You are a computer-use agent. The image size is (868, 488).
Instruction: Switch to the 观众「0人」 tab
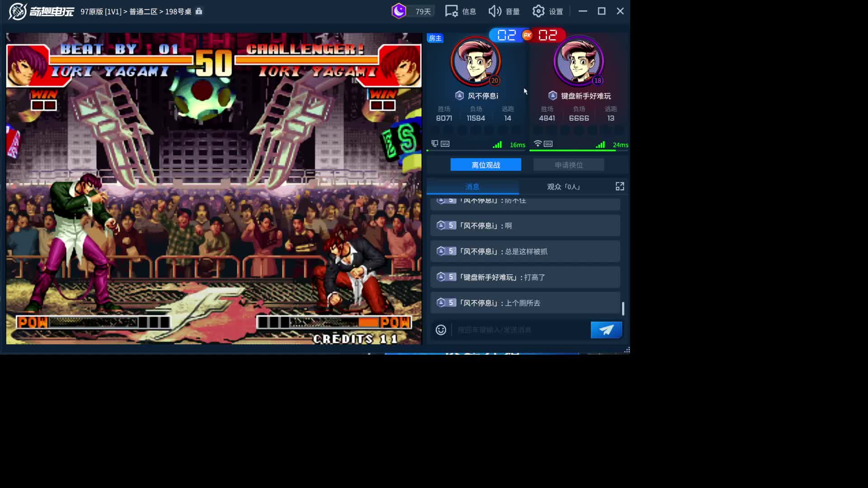[563, 187]
